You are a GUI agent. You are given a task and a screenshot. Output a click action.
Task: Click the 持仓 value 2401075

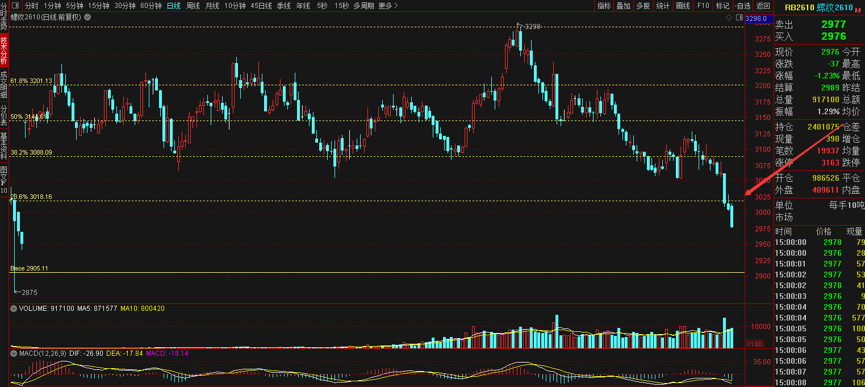pyautogui.click(x=823, y=127)
